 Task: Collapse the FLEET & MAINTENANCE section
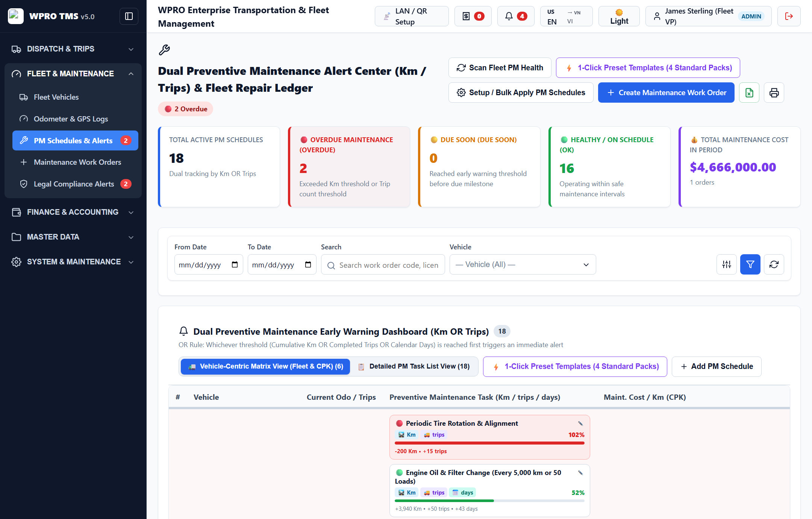pos(73,74)
